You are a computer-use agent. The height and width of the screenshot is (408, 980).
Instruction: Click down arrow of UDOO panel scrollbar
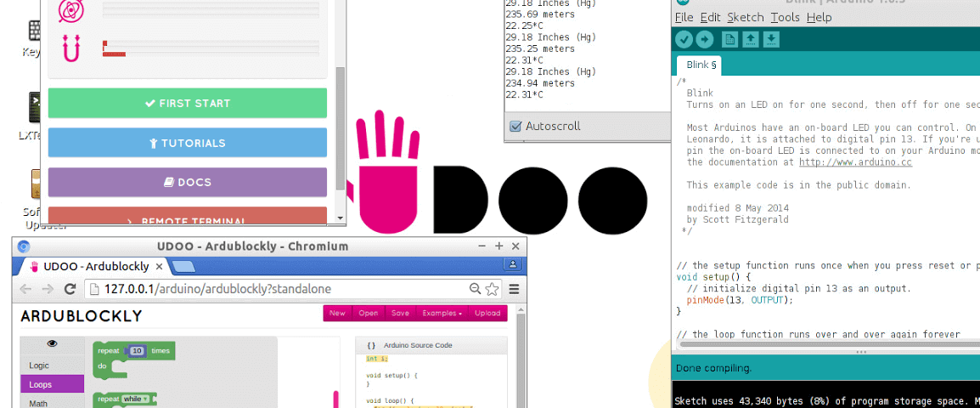(340, 219)
